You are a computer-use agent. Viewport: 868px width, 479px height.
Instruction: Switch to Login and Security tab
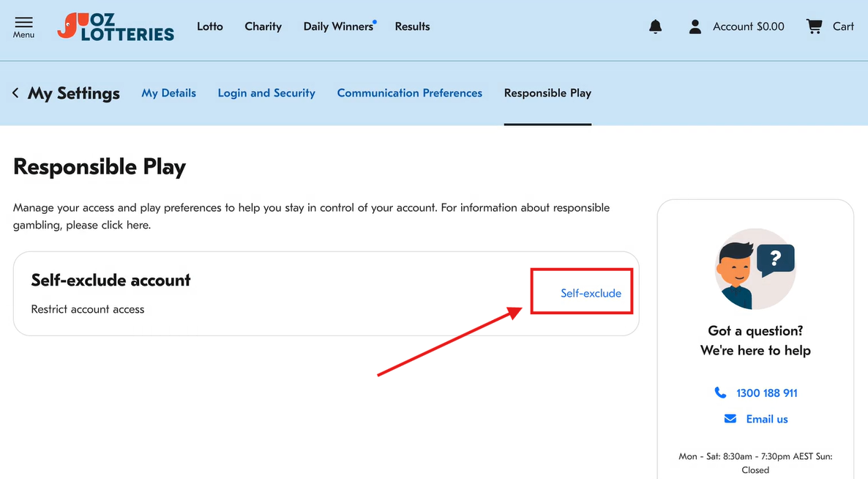point(266,93)
